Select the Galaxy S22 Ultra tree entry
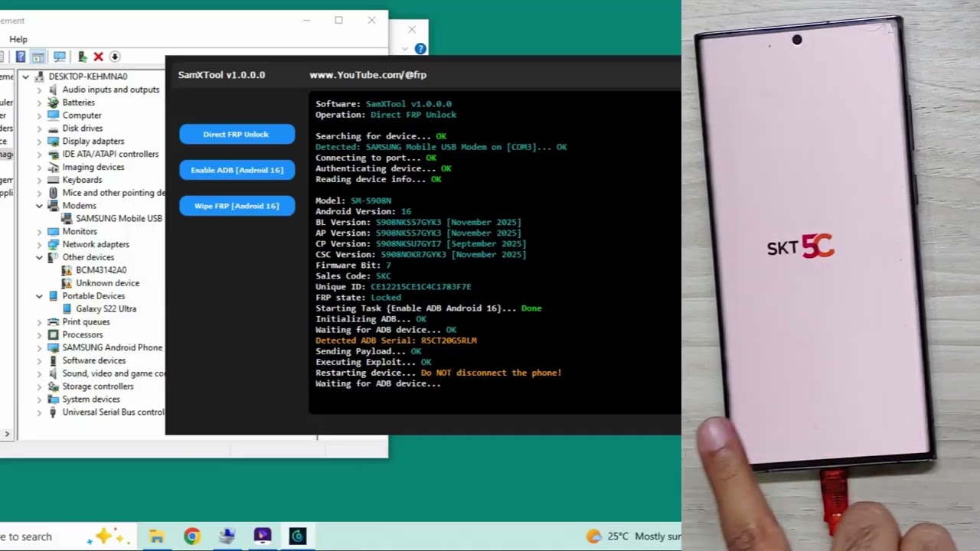Viewport: 980px width, 551px height. 106,309
